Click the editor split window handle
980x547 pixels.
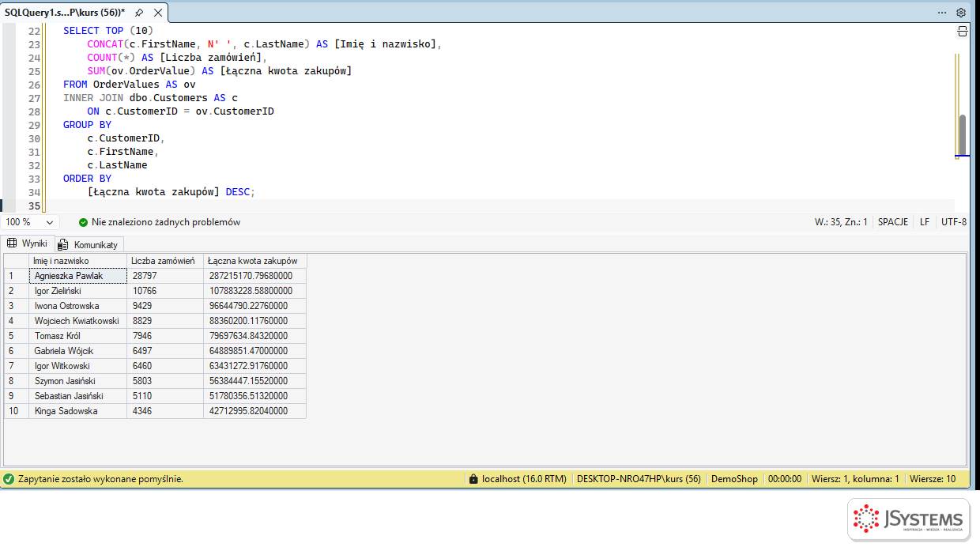963,32
